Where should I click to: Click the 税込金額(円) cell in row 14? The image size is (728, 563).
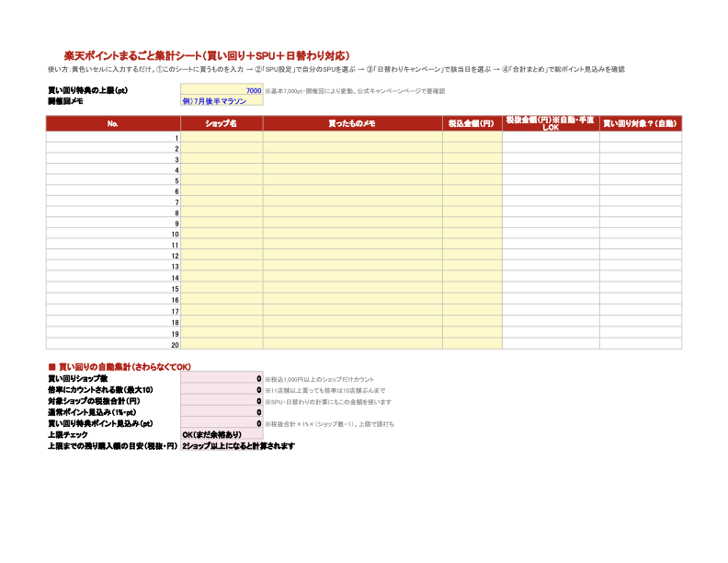click(x=472, y=277)
